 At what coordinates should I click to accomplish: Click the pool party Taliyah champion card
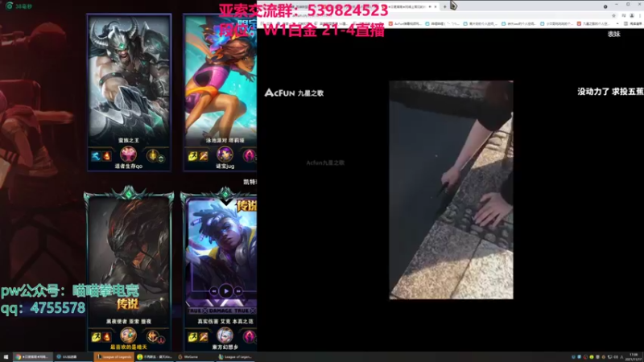[220, 93]
